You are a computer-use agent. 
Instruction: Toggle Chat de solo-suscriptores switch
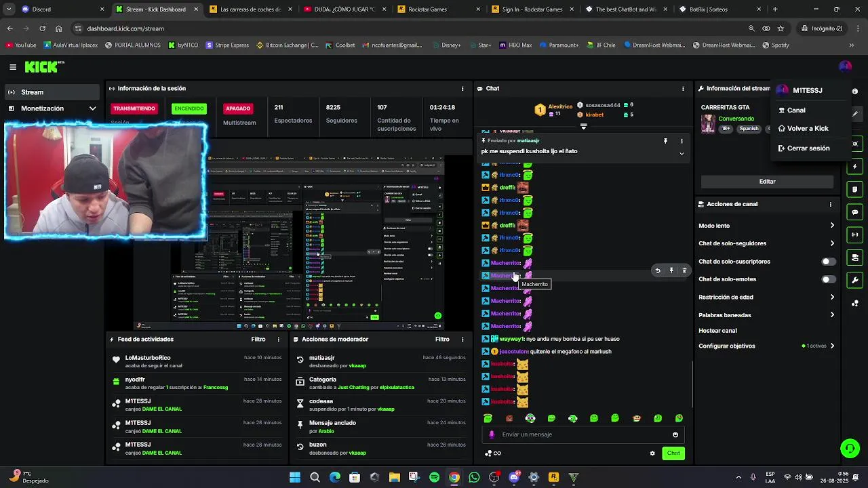point(828,262)
